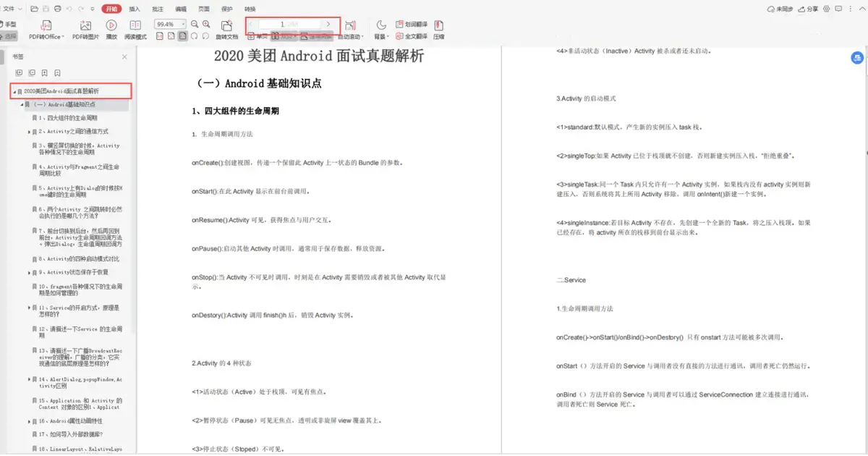Viewport: 868px width, 456px height.
Task: Switch to the 转换 tab
Action: click(250, 9)
